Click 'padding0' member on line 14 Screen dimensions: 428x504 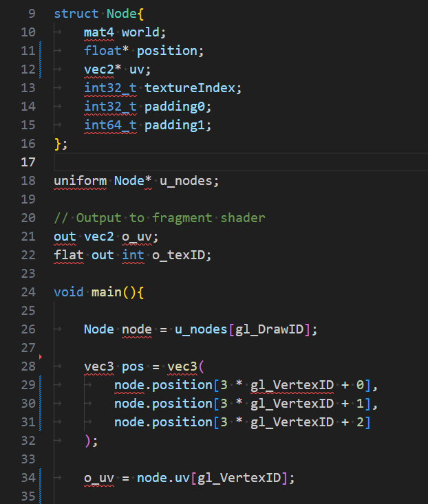pyautogui.click(x=175, y=107)
